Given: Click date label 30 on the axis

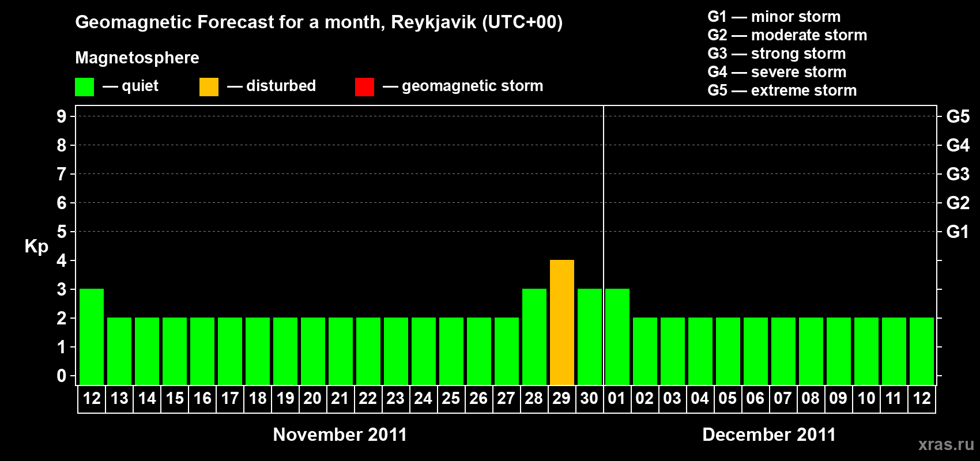Looking at the screenshot, I should [589, 399].
